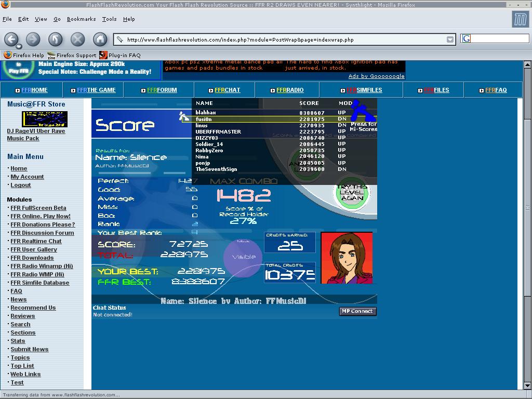Go to the Home page icon

pos(100,39)
